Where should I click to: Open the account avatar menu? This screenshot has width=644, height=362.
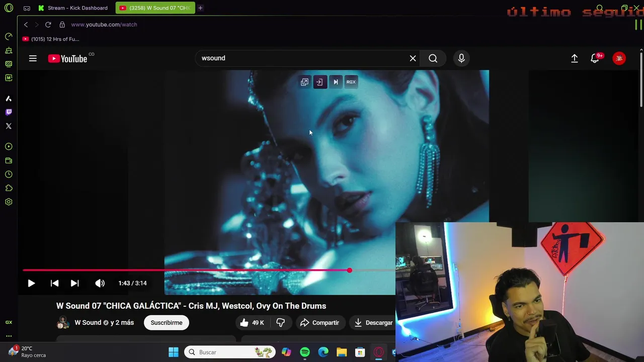coord(619,58)
